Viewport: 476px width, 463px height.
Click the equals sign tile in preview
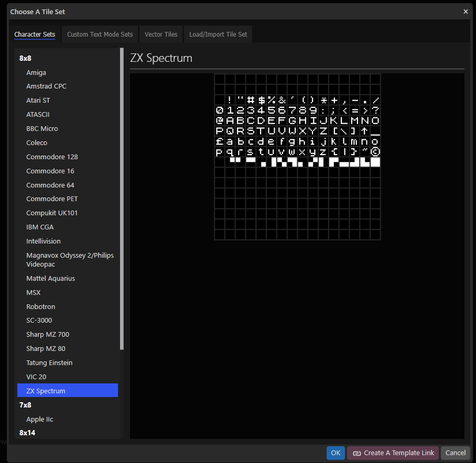[x=354, y=111]
